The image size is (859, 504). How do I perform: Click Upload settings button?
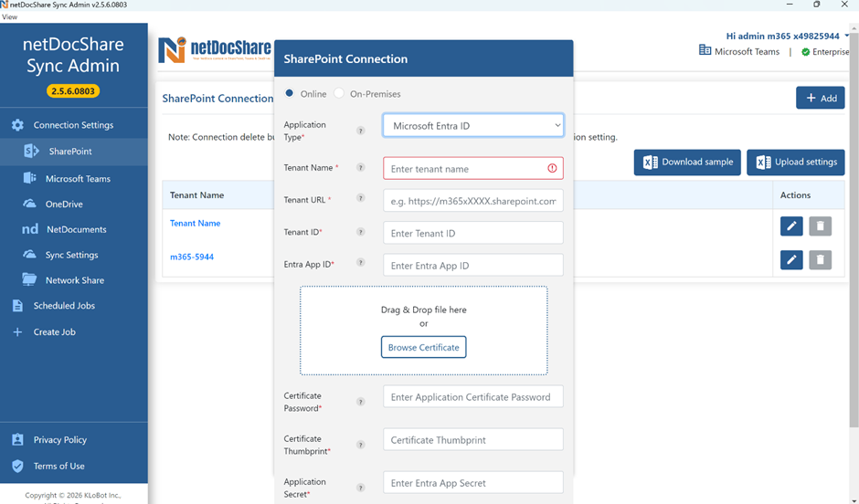pos(795,162)
